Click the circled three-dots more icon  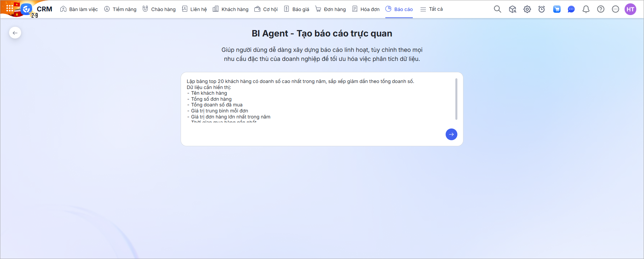tap(616, 9)
